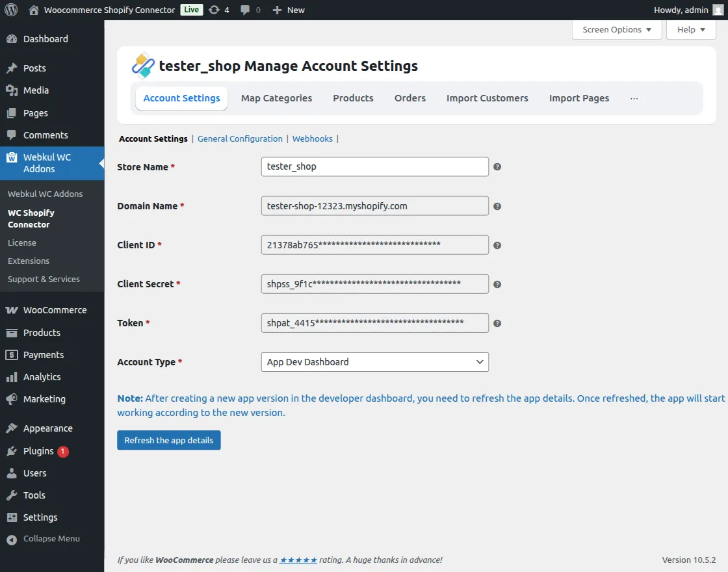This screenshot has width=728, height=572.
Task: Expand the Screen Options panel
Action: (x=616, y=29)
